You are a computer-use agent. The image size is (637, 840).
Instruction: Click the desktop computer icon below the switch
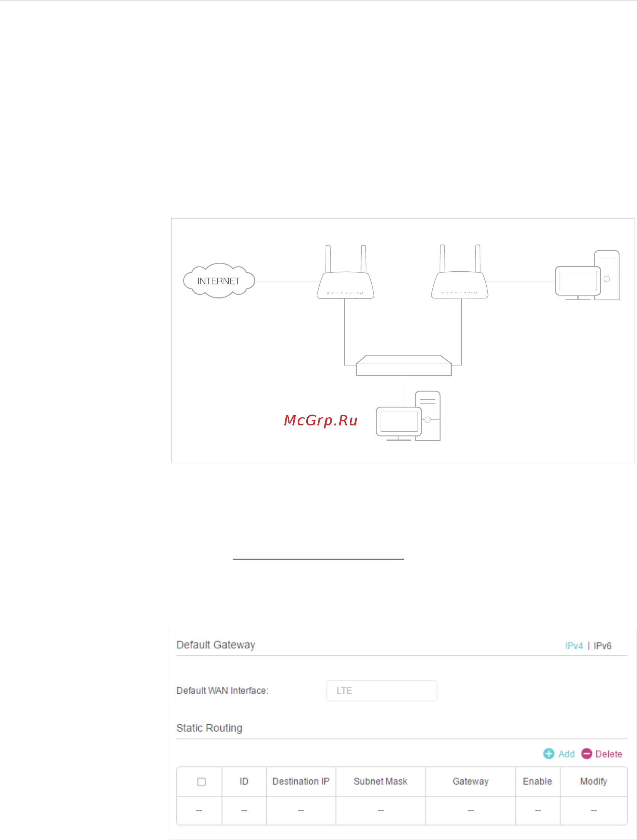pos(408,416)
